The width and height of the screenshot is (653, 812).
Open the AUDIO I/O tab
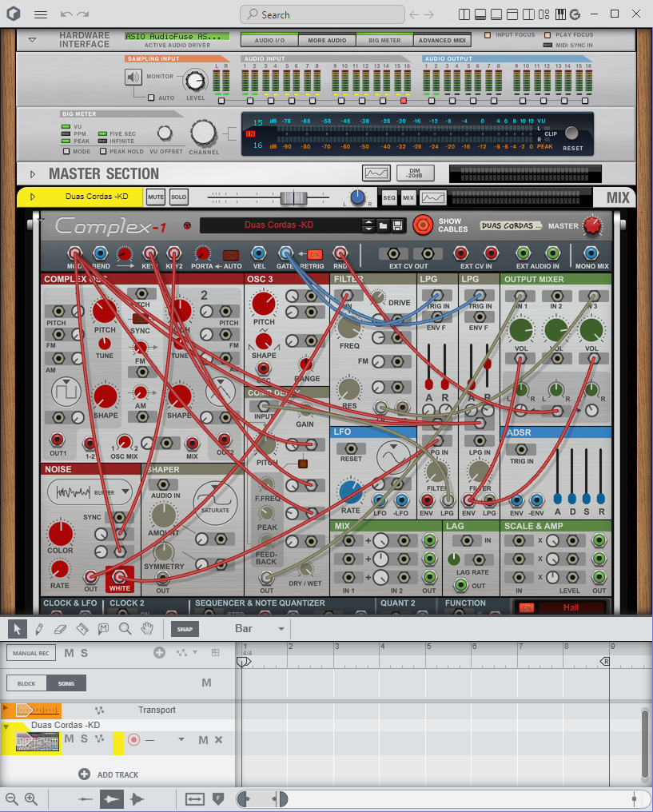tap(270, 40)
